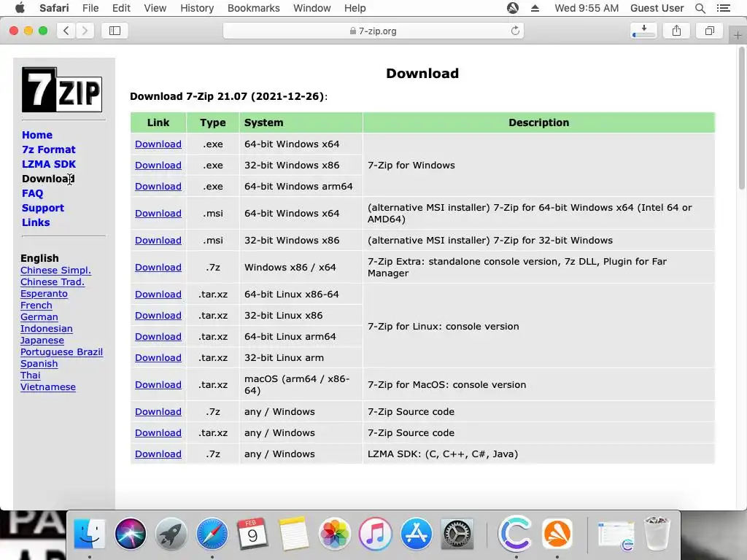
Task: Download .exe for 64-bit Windows arm64
Action: pyautogui.click(x=158, y=186)
